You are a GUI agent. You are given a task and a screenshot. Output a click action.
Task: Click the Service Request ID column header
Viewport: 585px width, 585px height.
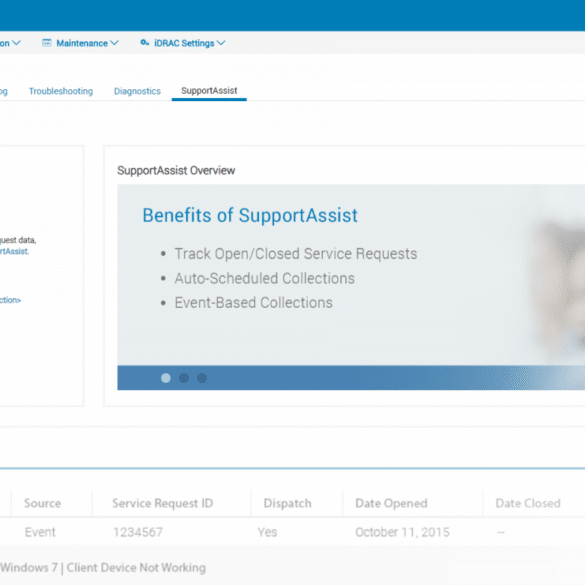(x=163, y=503)
